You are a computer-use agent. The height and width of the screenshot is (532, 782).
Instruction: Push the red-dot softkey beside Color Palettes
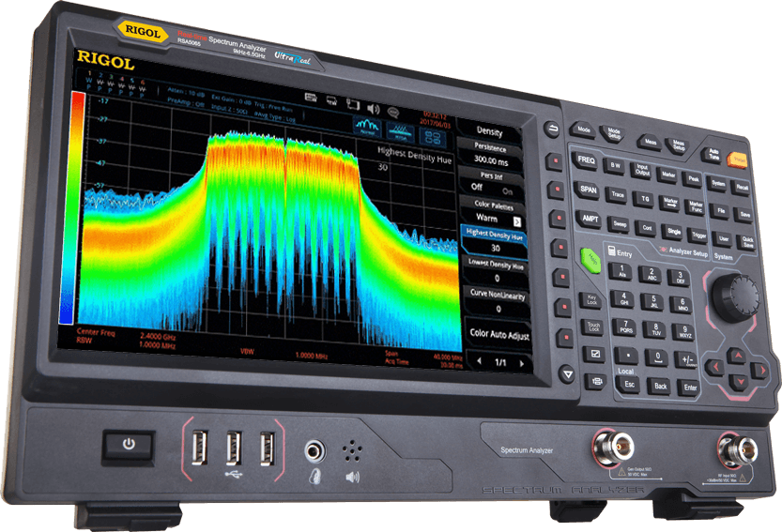[558, 219]
